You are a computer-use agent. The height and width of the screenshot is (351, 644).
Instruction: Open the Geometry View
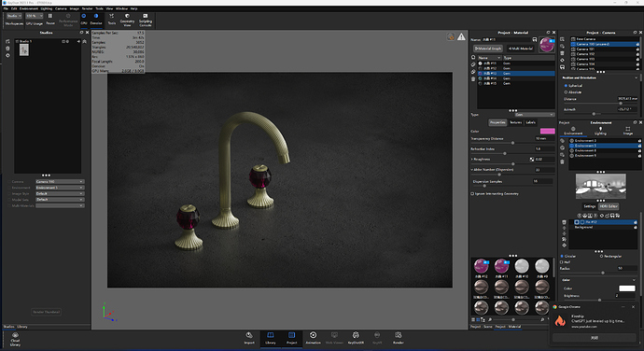pos(127,20)
